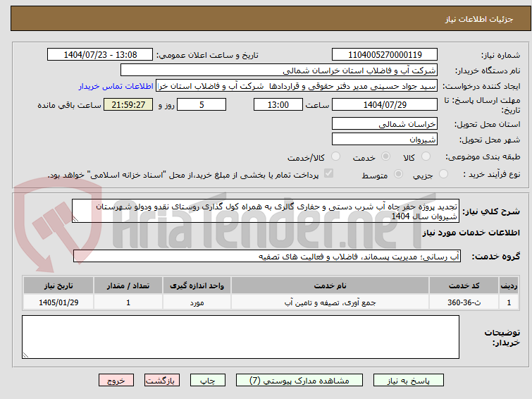
Task: Click the remaining time countdown 21:59:27
Action: pos(128,104)
